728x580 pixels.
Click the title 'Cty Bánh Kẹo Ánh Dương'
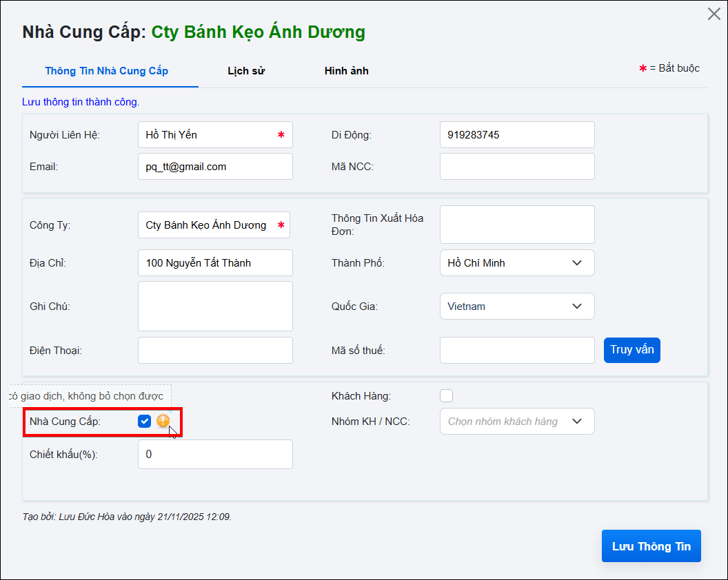point(258,32)
